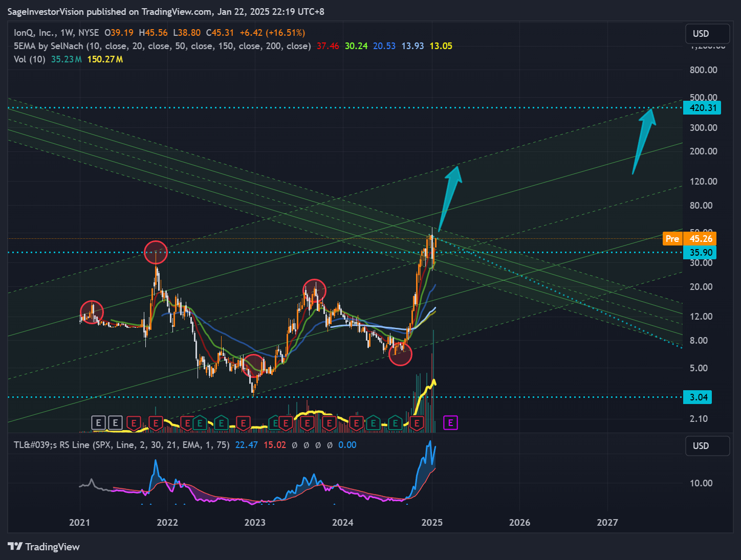
Task: Click the purple upcoming earnings E marker
Action: click(x=450, y=422)
